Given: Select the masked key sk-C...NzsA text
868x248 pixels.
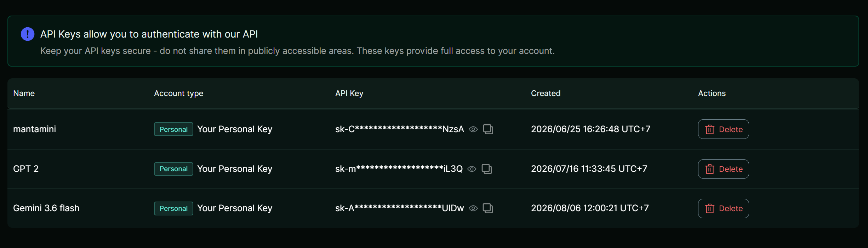Looking at the screenshot, I should point(400,129).
